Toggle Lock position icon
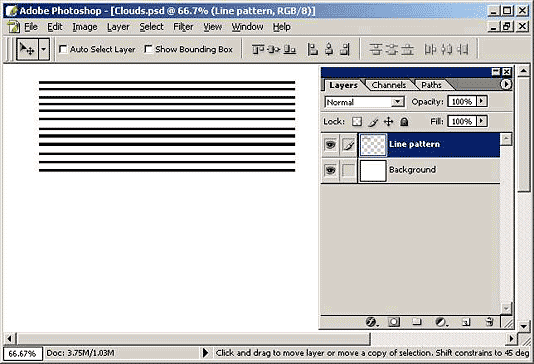 point(389,122)
